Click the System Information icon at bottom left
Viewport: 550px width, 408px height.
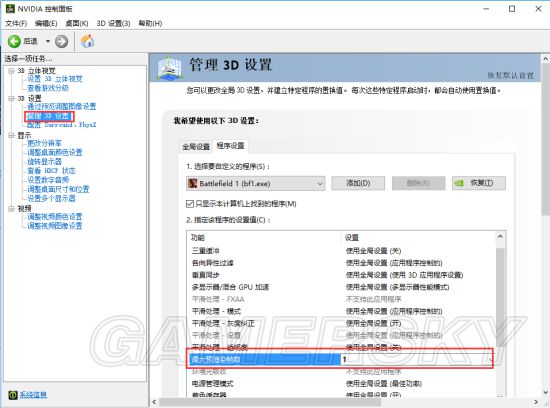coord(13,395)
